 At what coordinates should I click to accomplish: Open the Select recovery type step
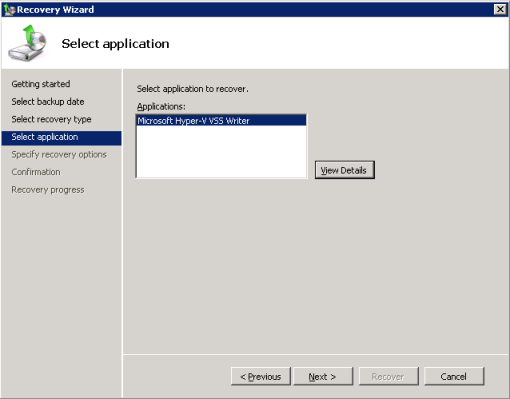[51, 119]
